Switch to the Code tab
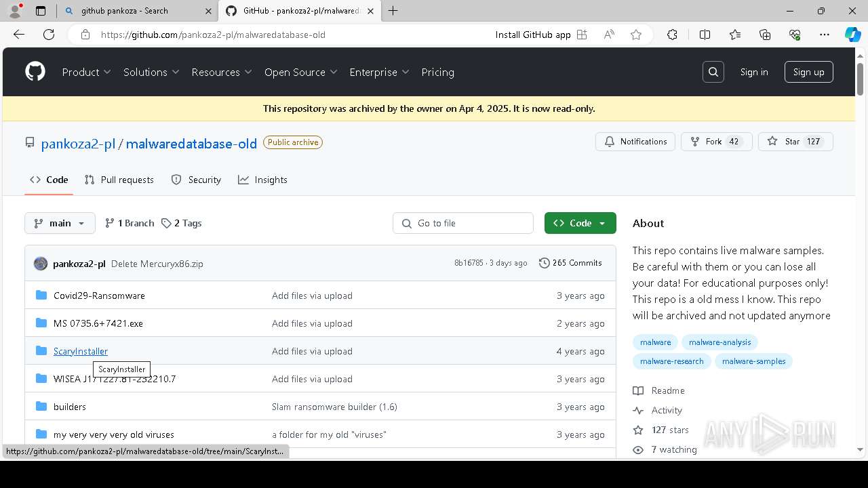 pos(49,180)
